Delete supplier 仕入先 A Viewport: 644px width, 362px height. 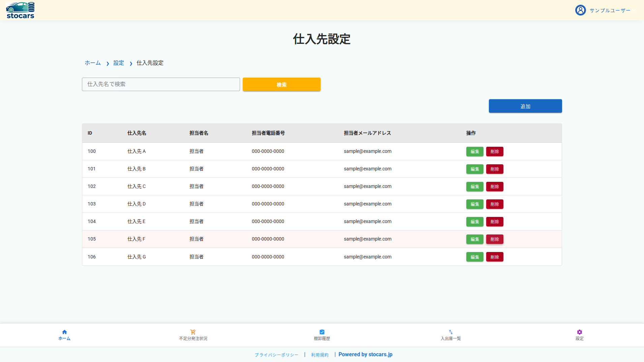click(495, 151)
